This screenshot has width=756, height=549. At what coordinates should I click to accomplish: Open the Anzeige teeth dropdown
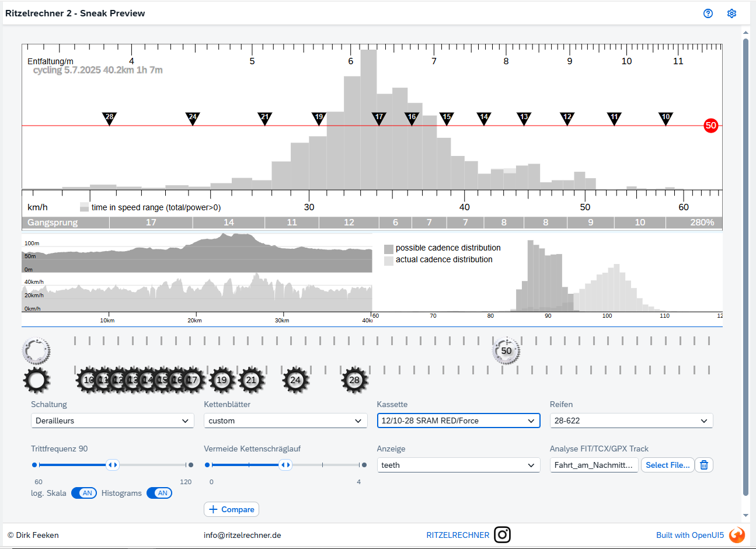[458, 465]
